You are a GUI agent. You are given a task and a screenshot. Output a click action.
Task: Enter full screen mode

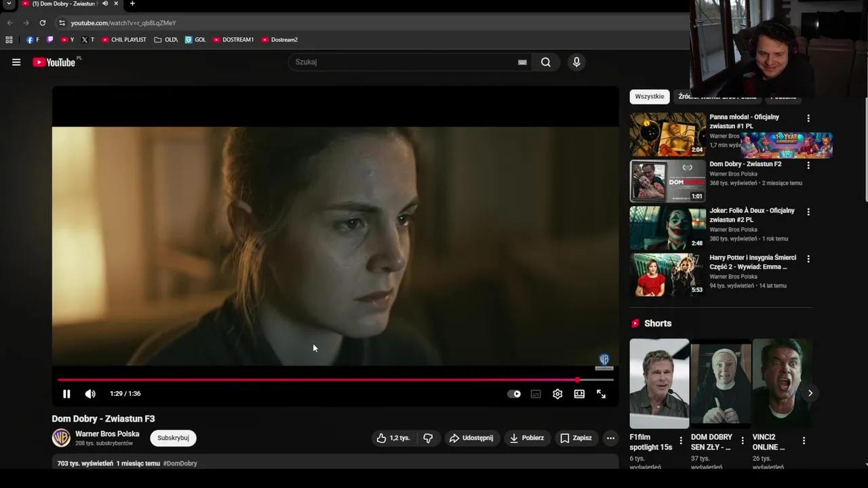click(x=601, y=394)
